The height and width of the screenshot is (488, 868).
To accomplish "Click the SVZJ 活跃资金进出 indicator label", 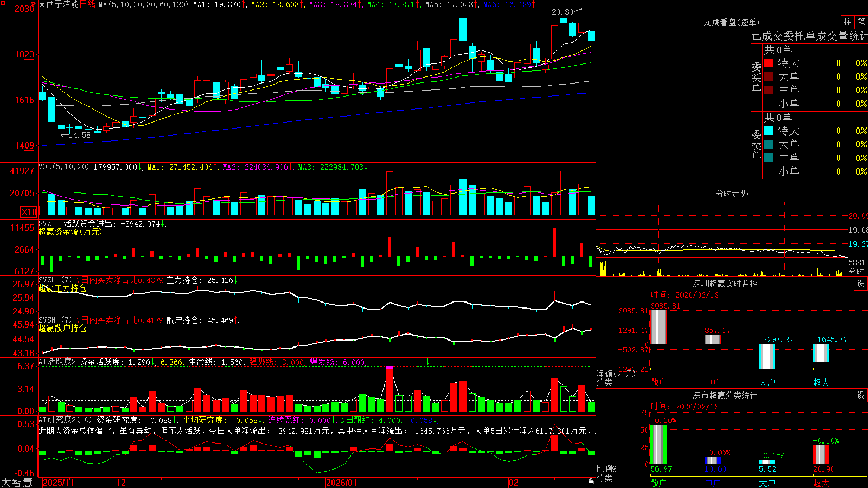I will tap(76, 223).
